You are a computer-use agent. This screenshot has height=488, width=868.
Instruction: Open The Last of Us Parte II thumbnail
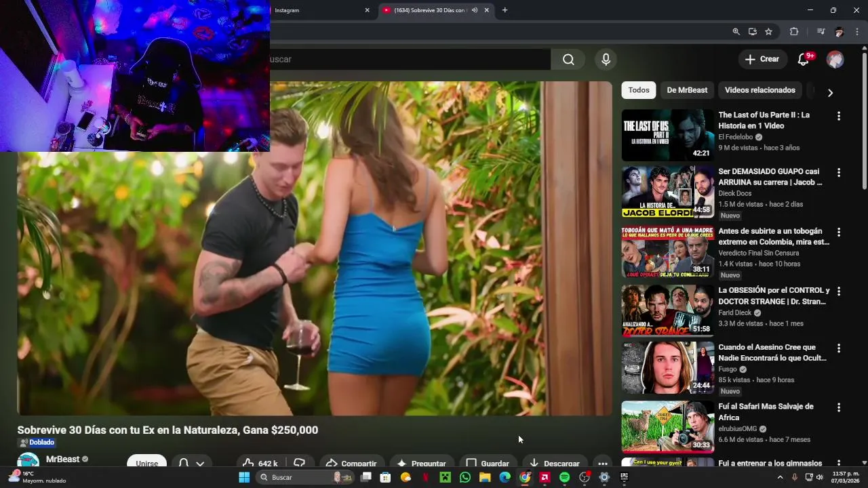(668, 136)
